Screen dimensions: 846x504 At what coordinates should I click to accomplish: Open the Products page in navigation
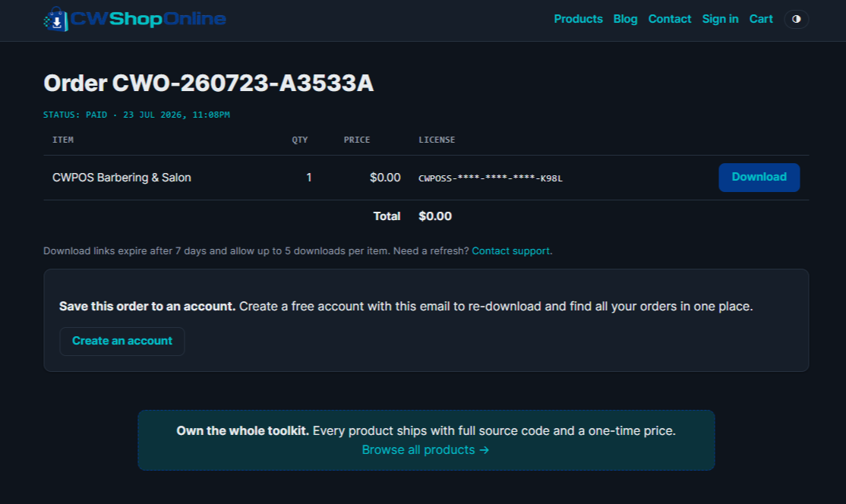(578, 19)
